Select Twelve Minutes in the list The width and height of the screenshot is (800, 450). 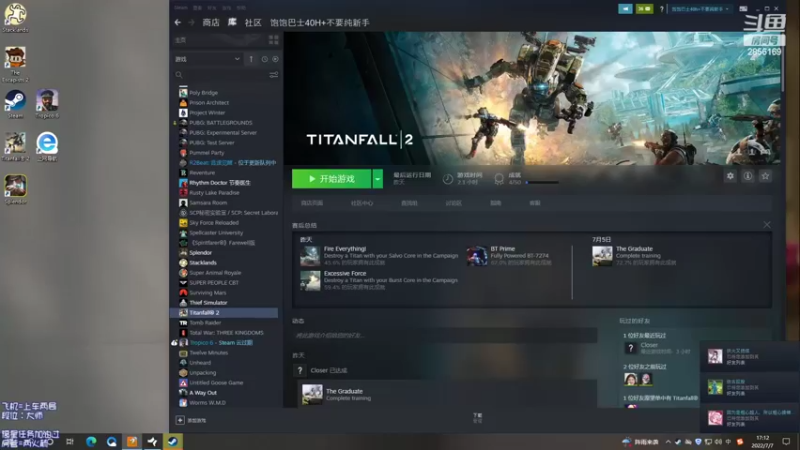coord(209,353)
